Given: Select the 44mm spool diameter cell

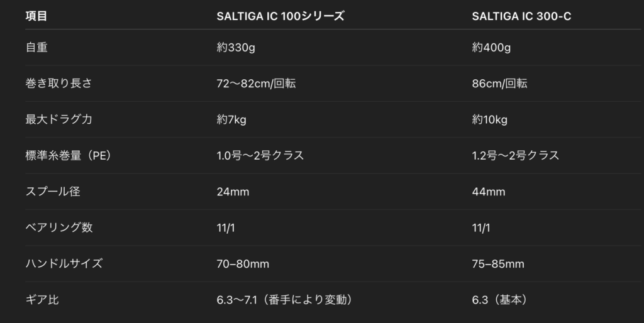Looking at the screenshot, I should pos(489,192).
